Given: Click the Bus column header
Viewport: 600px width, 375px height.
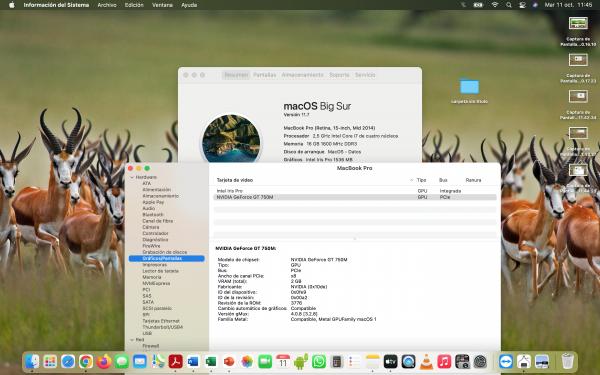Looking at the screenshot, I should 443,180.
